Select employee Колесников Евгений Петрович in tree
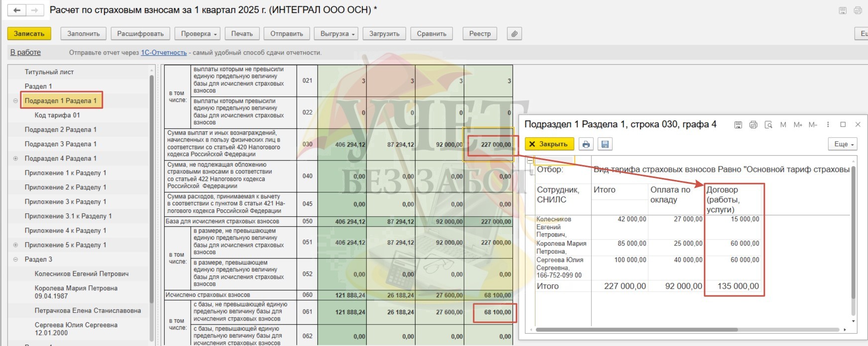868x346 pixels. point(82,274)
